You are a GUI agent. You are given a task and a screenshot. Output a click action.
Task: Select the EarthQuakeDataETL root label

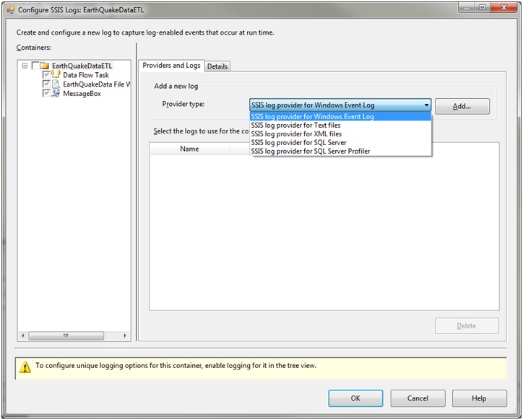click(82, 66)
